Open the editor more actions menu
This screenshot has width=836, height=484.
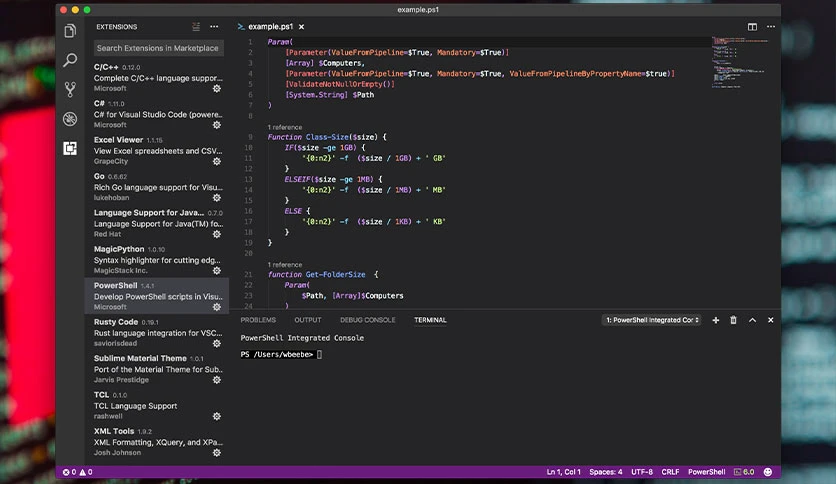pyautogui.click(x=771, y=27)
